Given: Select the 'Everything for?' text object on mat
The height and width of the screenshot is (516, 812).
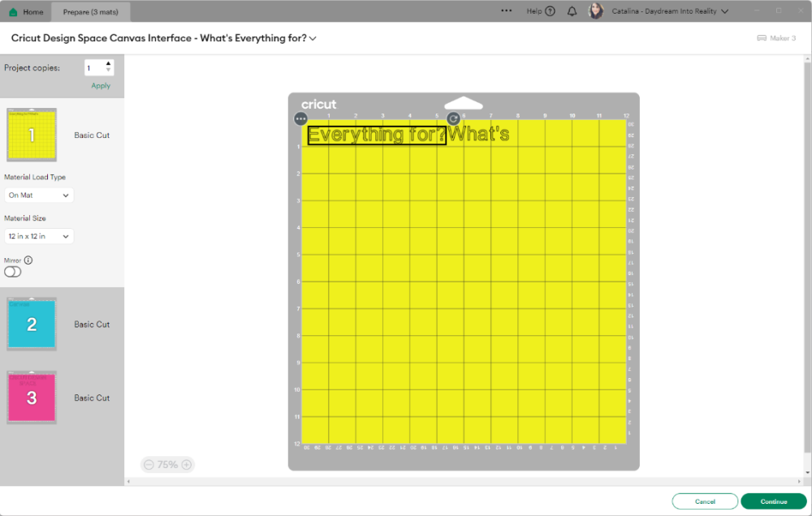Looking at the screenshot, I should pyautogui.click(x=377, y=135).
